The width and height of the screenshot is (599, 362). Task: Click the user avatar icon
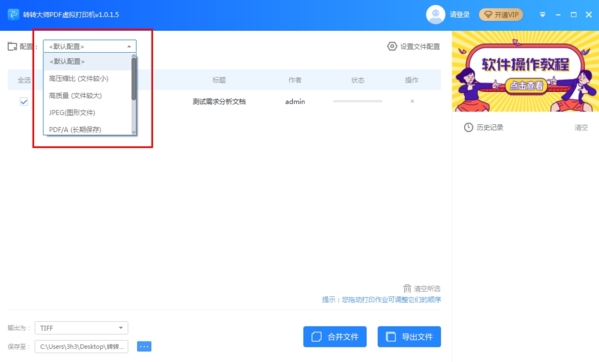click(435, 15)
